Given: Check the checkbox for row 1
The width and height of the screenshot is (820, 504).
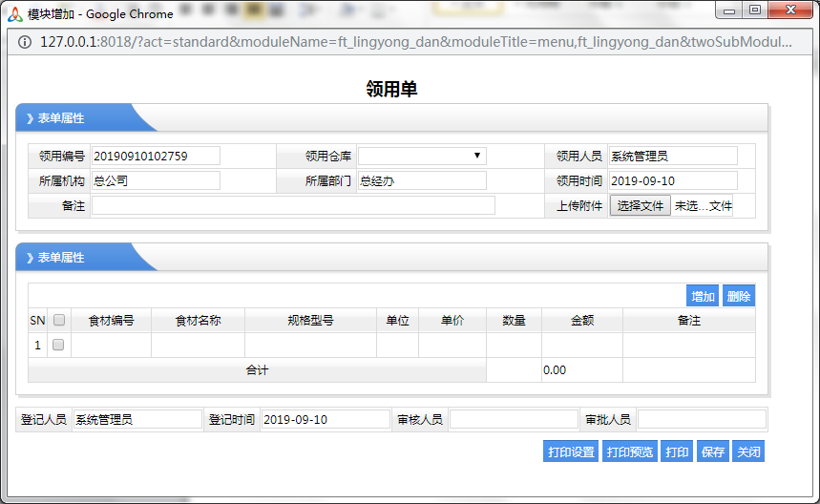Looking at the screenshot, I should tap(58, 345).
